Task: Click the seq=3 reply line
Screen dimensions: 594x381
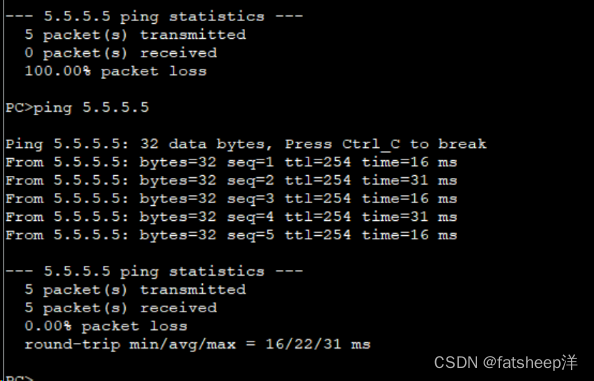Action: [231, 198]
